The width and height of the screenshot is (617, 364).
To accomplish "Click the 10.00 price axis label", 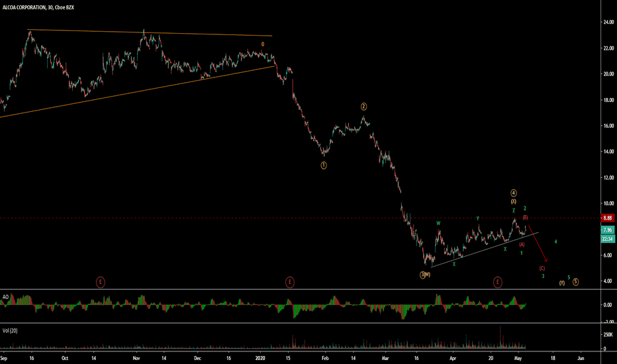I will pyautogui.click(x=608, y=203).
